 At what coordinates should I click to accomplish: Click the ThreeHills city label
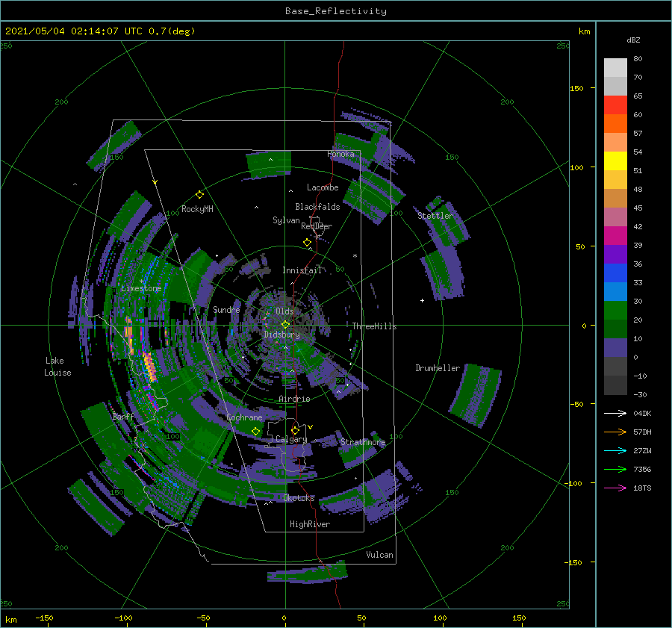375,326
